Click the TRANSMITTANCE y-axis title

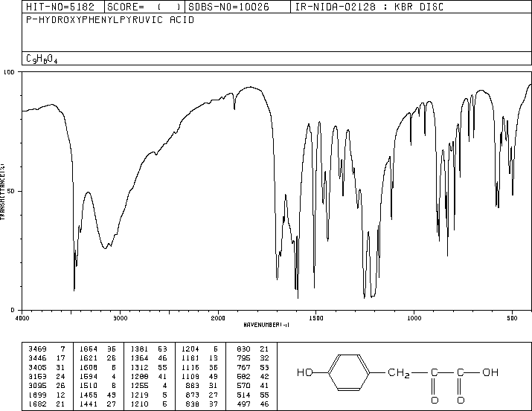pos(2,192)
